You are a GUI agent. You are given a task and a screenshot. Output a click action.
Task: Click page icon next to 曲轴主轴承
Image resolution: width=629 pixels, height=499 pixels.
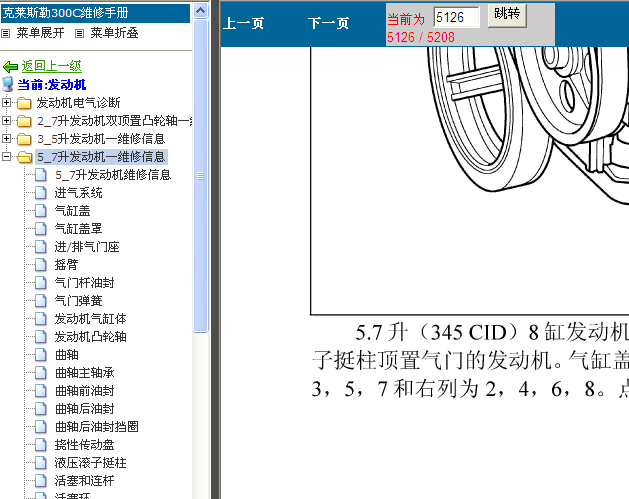[x=41, y=373]
